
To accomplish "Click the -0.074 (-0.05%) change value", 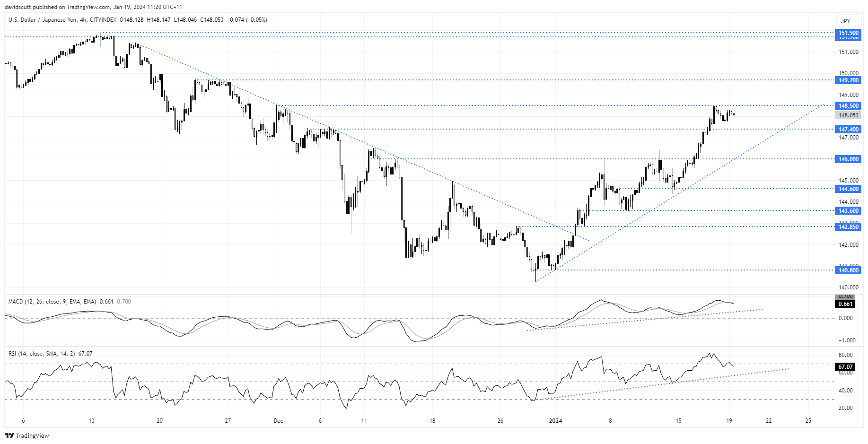I will (247, 20).
